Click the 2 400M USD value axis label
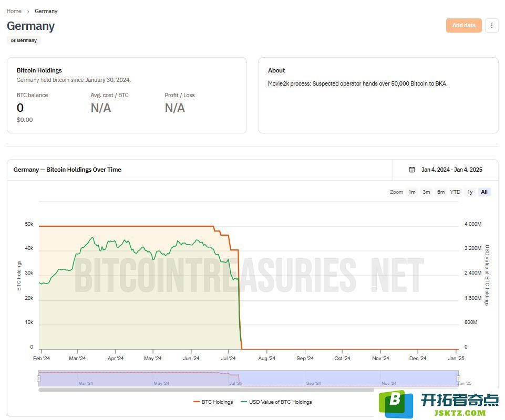505x420 pixels. pos(473,273)
